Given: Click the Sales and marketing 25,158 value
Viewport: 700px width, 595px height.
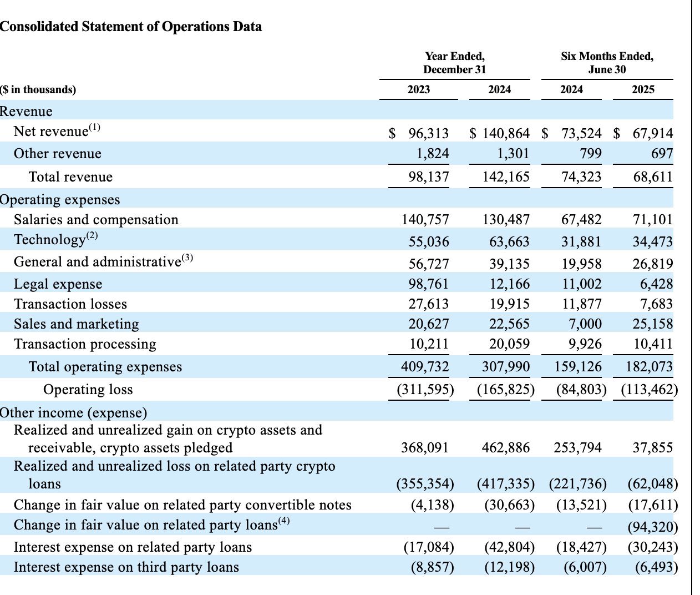Looking at the screenshot, I should 653,324.
